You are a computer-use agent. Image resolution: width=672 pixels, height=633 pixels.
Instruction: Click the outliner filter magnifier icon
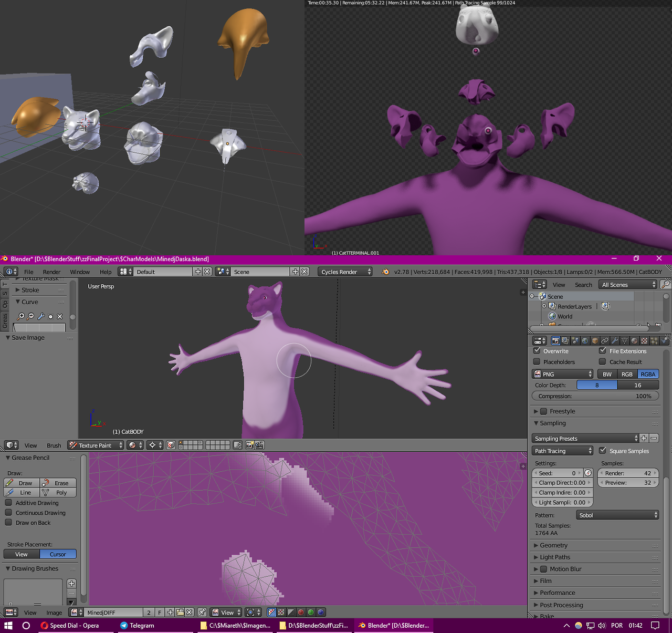(x=666, y=284)
